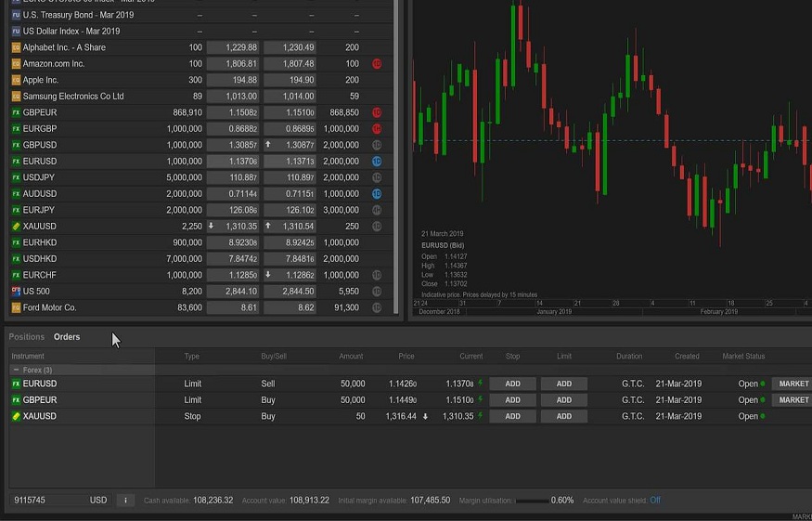Click Apple Inc. bid price 194.88
The image size is (812, 521).
(x=233, y=80)
